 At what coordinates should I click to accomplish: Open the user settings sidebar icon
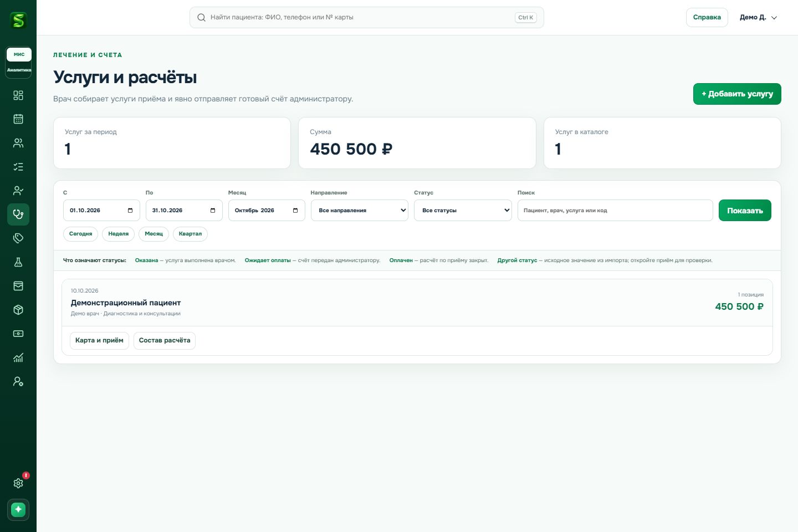pyautogui.click(x=18, y=381)
